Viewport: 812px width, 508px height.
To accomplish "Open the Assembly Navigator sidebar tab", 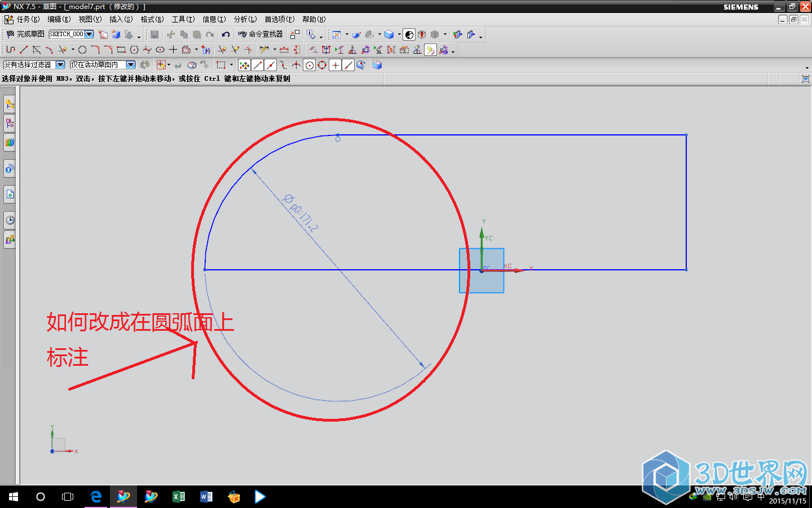I will tap(10, 104).
